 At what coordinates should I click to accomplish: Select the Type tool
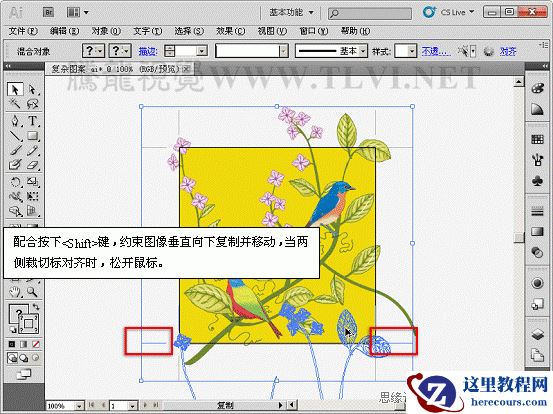tap(32, 121)
